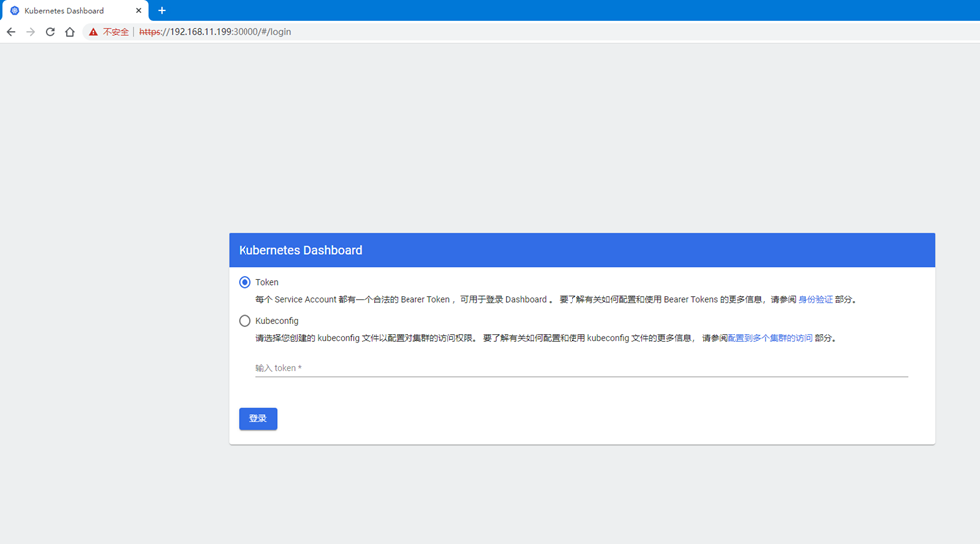The height and width of the screenshot is (544, 980).
Task: Reload the page with the refresh icon
Action: [x=50, y=32]
